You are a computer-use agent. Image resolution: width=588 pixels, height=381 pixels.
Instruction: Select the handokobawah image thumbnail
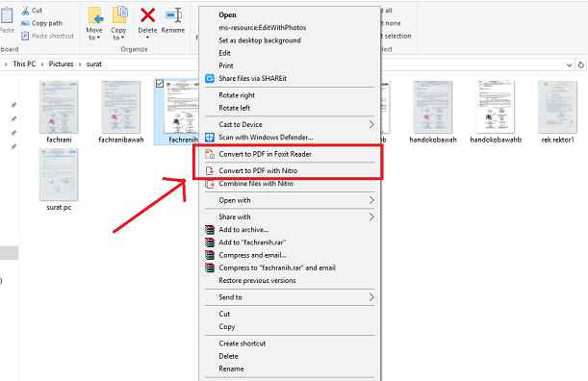coord(433,107)
